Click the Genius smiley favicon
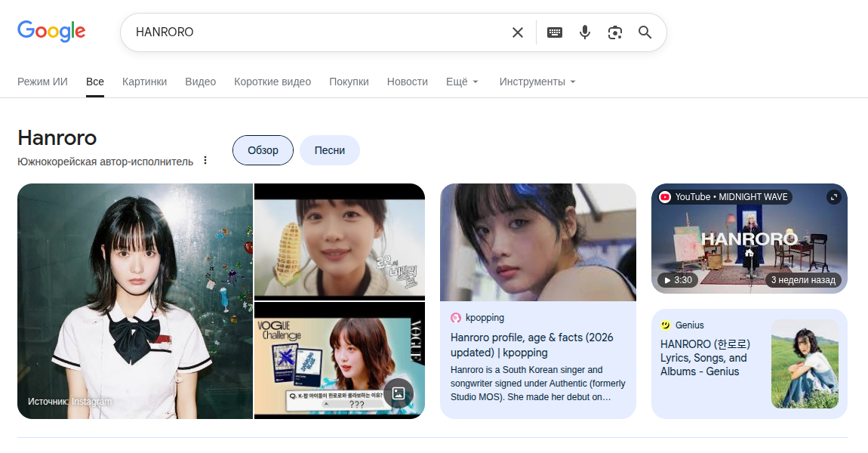The image size is (868, 453). point(666,325)
